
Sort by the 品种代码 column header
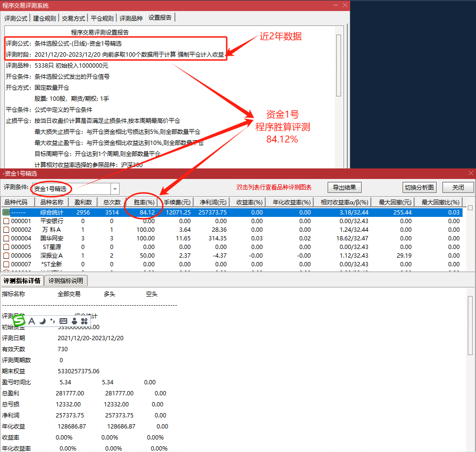pos(17,202)
